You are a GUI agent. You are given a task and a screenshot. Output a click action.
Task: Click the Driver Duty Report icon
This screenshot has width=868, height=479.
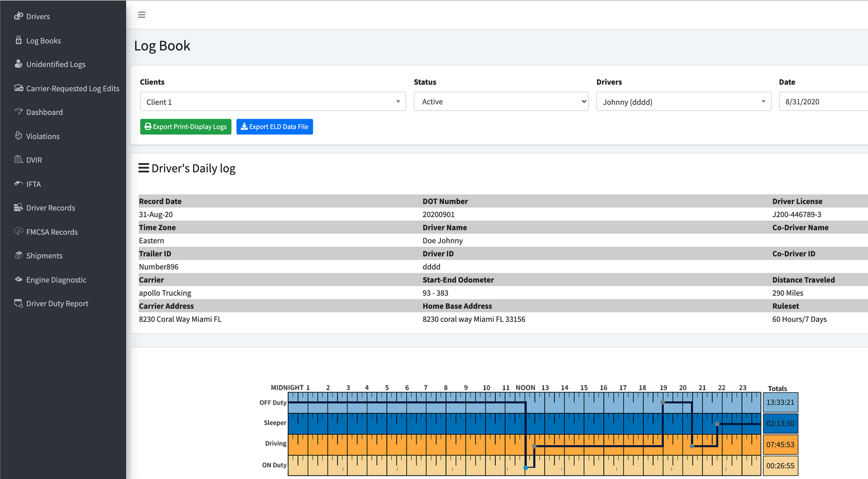click(x=18, y=303)
